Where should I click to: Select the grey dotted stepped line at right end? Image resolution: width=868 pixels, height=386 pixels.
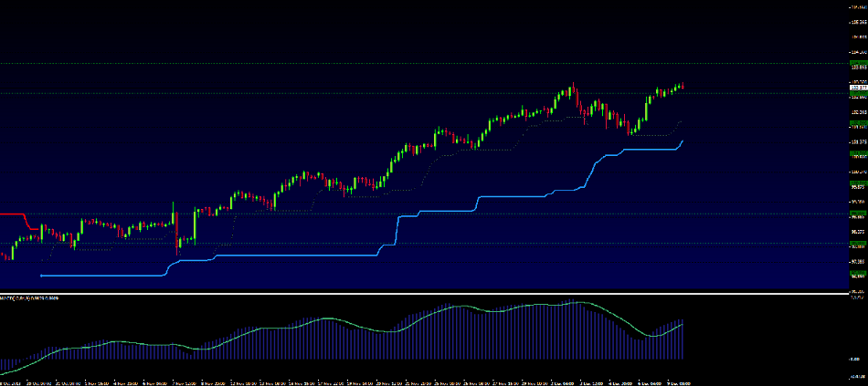[679, 121]
